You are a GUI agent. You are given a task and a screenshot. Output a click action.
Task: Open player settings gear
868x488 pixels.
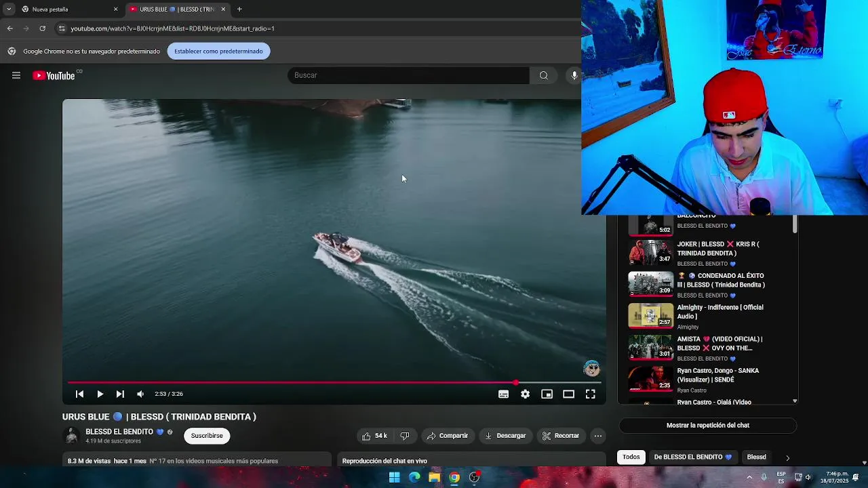point(525,394)
